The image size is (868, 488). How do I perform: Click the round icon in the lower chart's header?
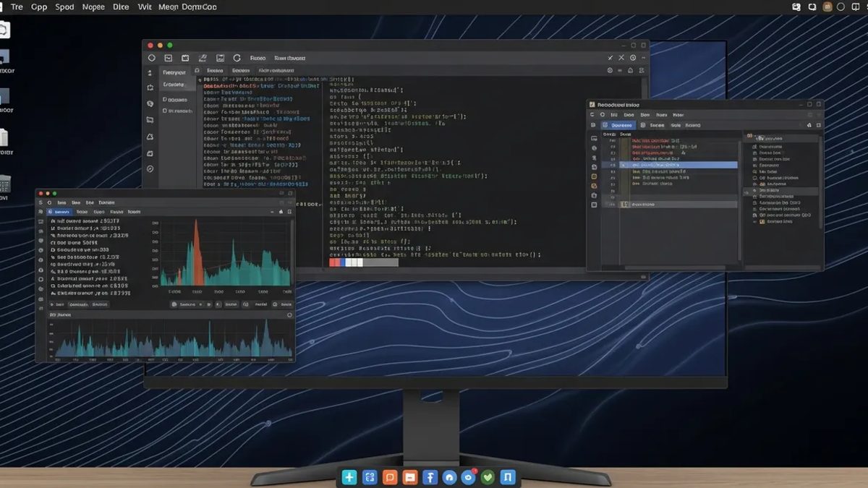289,314
